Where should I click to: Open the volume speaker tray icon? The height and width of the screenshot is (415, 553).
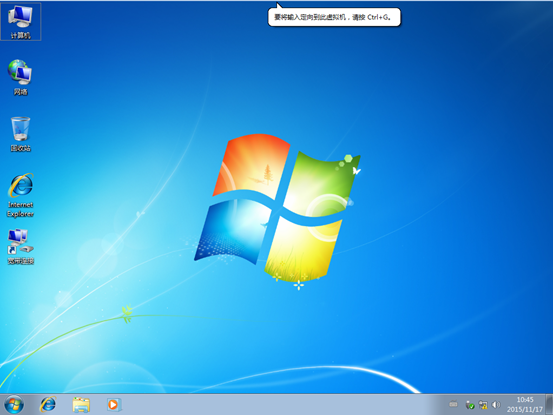point(496,405)
